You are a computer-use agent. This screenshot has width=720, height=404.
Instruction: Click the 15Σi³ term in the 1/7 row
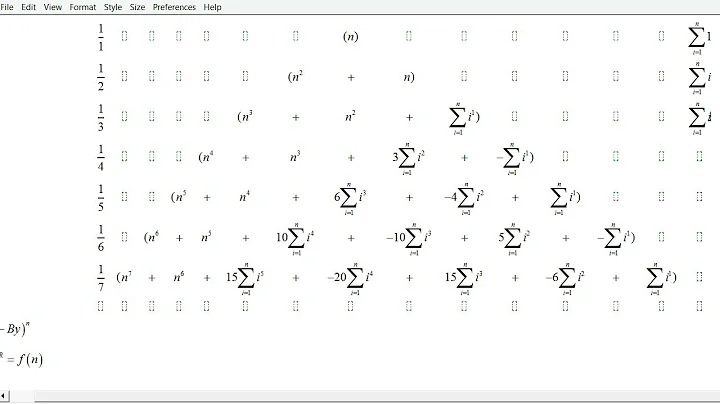(x=464, y=279)
